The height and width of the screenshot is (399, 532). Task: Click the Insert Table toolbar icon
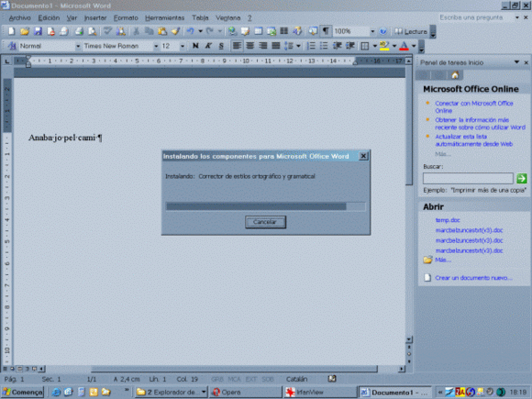(x=258, y=31)
